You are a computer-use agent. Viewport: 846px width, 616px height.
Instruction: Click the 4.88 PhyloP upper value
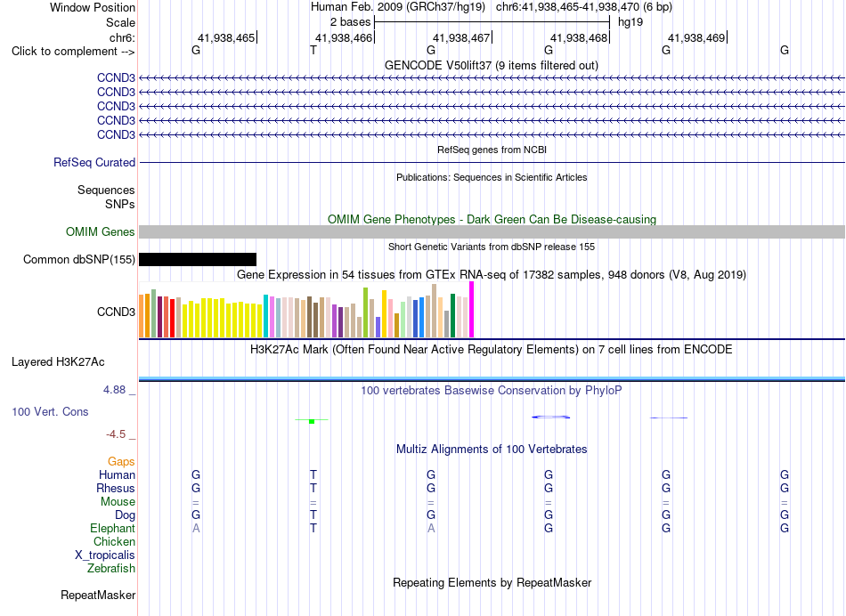pos(114,389)
